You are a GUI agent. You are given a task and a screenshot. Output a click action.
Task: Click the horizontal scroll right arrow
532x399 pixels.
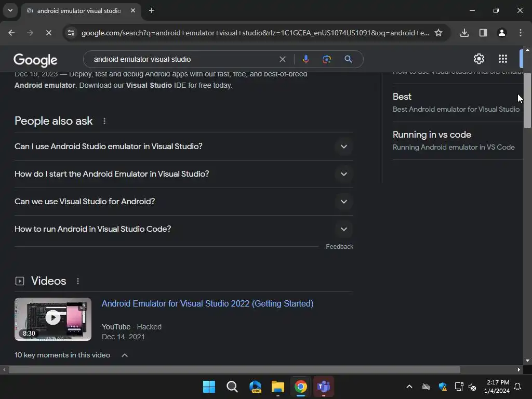(519, 370)
